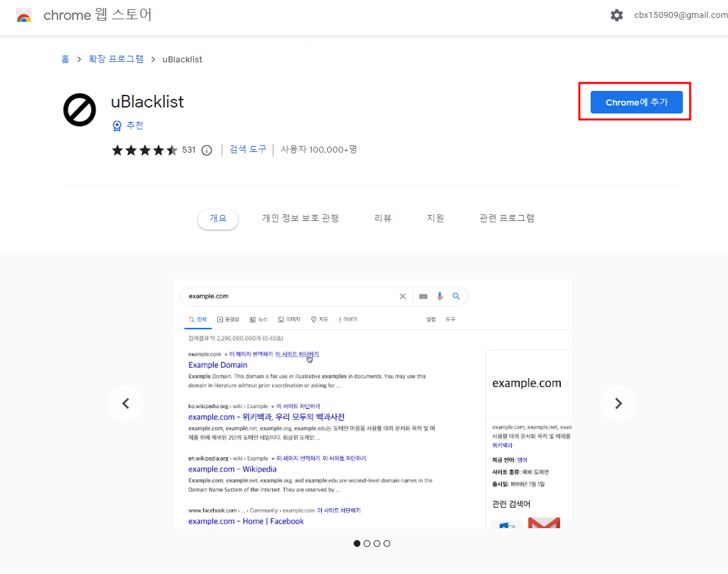Click the Chrome에 추가 button
This screenshot has width=728, height=574.
click(x=636, y=102)
